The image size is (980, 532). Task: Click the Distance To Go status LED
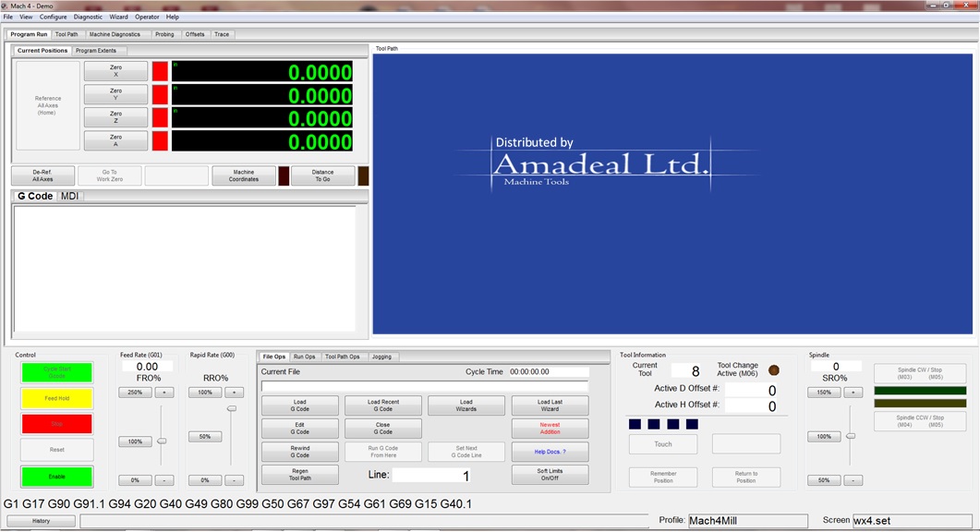coord(363,175)
